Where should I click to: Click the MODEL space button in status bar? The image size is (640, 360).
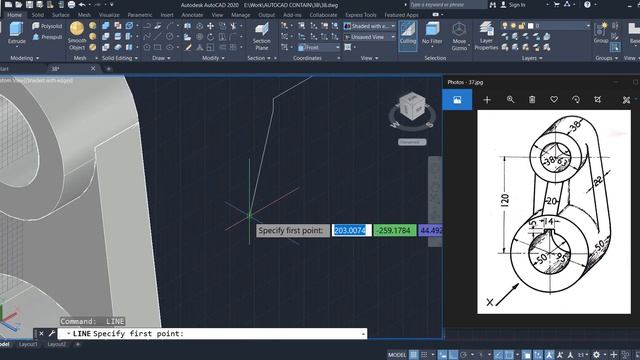pos(397,355)
